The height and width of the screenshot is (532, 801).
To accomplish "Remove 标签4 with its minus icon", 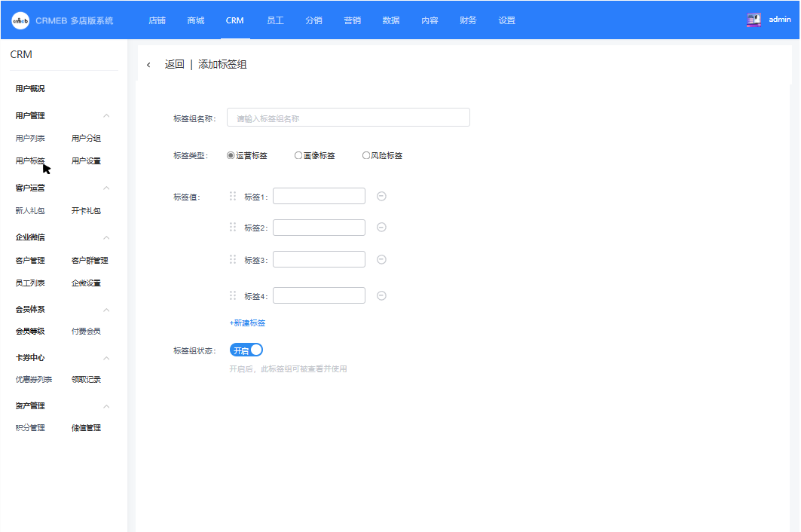I will point(381,296).
